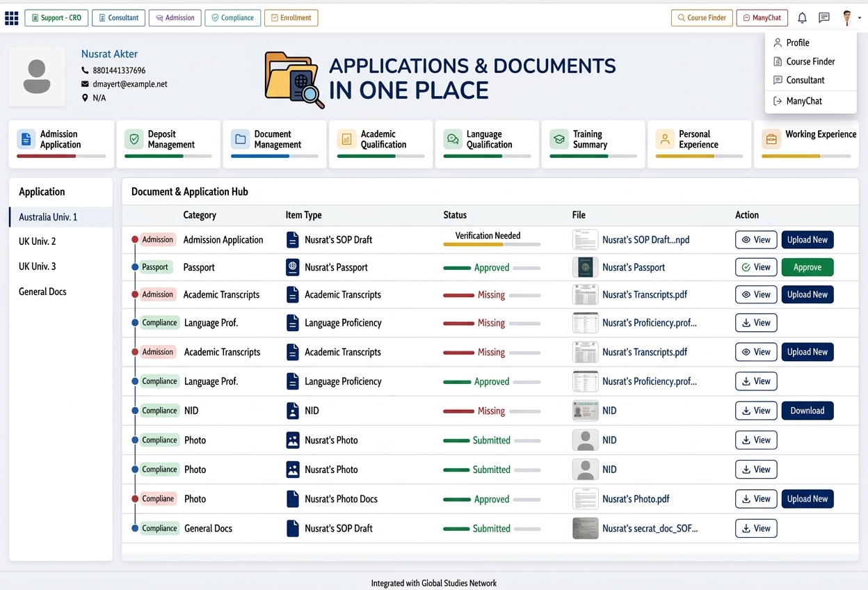
Task: Open the Course Finder toolbar button
Action: 702,18
